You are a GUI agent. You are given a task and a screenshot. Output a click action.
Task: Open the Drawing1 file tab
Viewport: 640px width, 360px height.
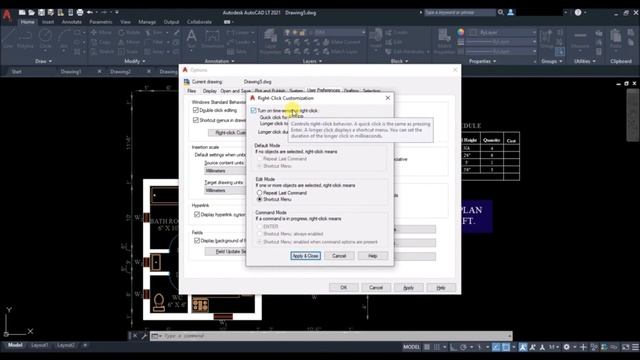pos(71,72)
